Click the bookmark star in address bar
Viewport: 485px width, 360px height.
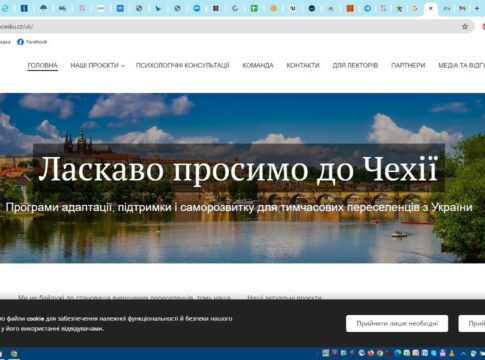click(465, 27)
